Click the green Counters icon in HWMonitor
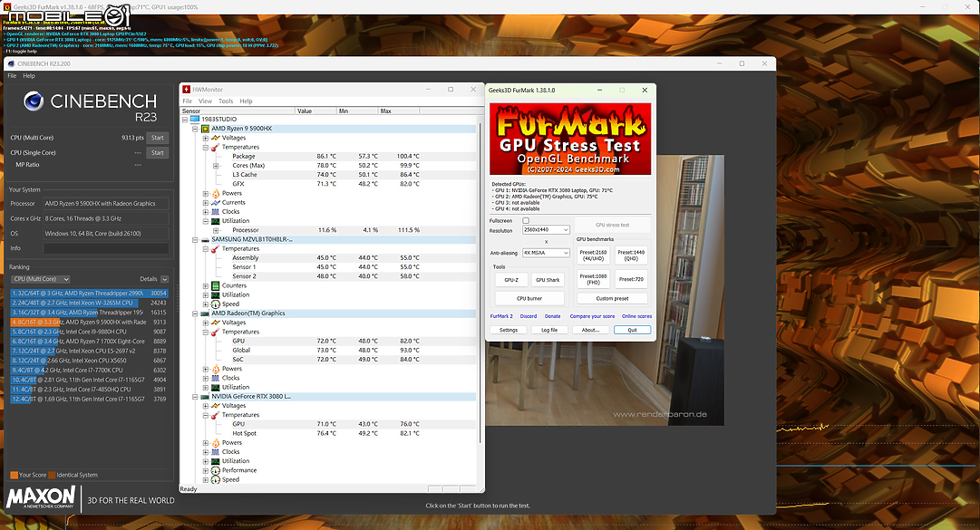 (216, 286)
